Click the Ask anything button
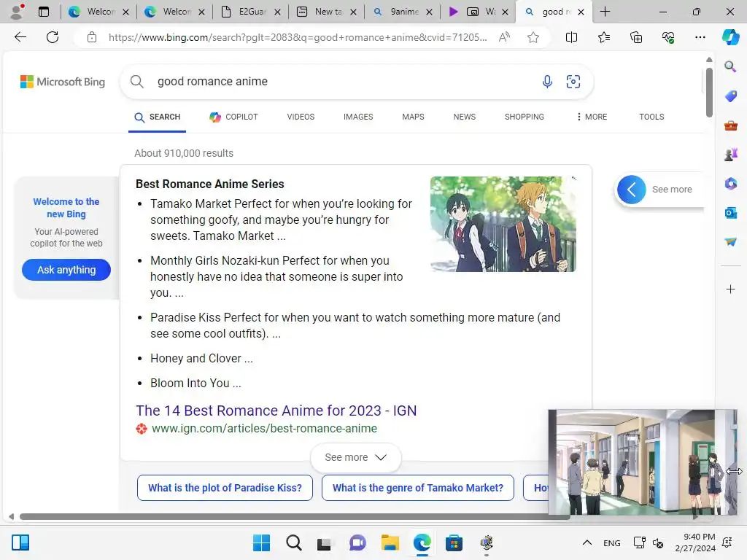Screen dimensions: 747x560 [x=66, y=270]
